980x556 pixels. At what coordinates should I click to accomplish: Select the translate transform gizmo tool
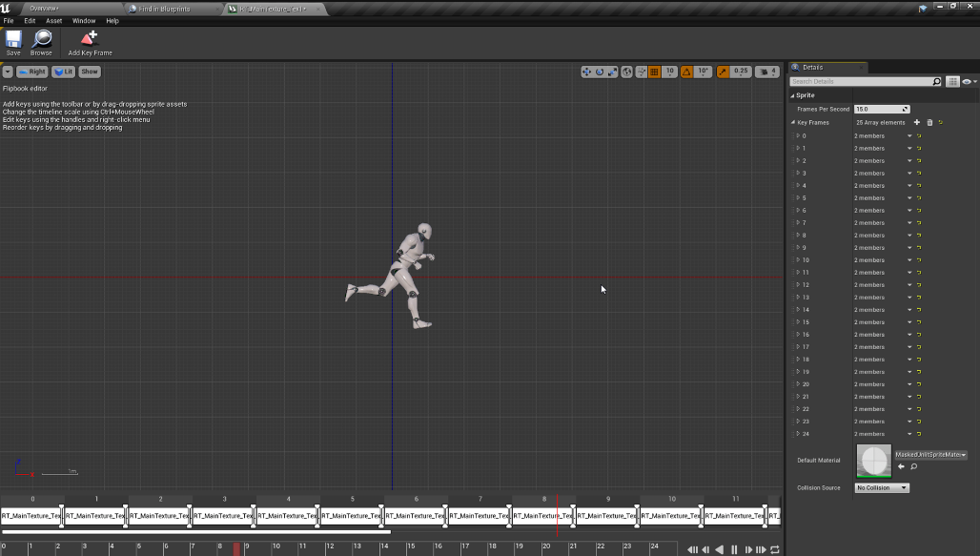[586, 72]
